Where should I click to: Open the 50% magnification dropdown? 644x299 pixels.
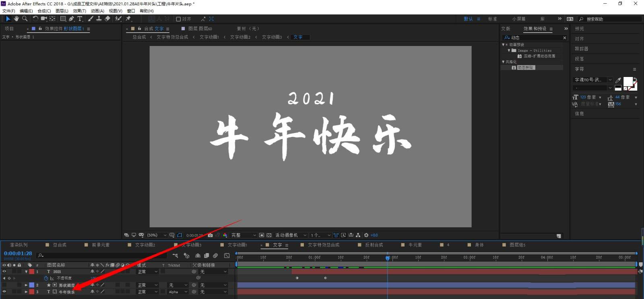(x=157, y=235)
